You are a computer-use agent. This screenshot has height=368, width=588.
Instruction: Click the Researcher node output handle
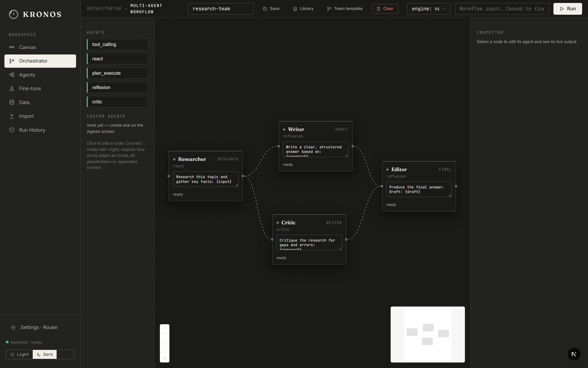click(243, 176)
